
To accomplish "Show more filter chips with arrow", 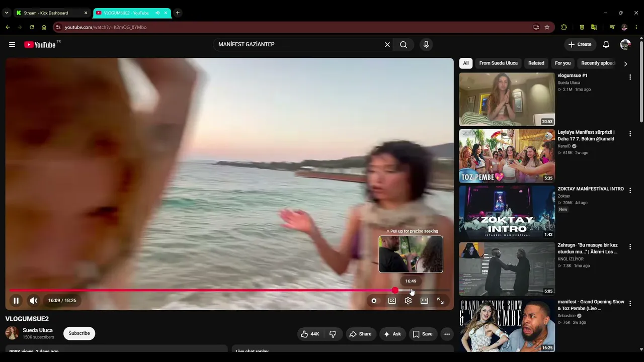I will click(625, 64).
